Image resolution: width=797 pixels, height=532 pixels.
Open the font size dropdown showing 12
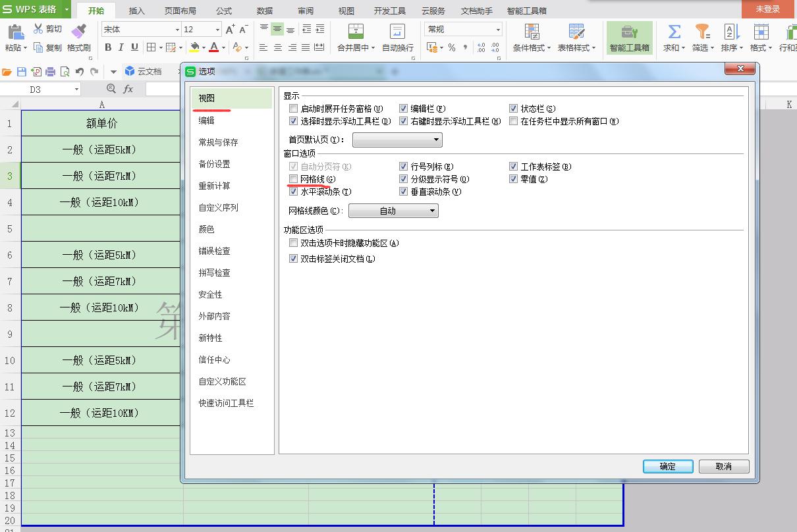(217, 29)
